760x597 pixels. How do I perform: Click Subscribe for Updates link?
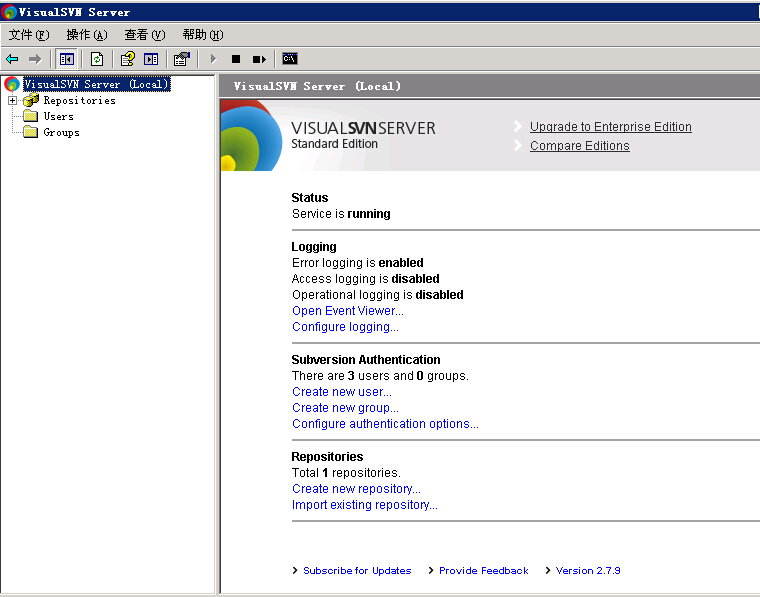(357, 570)
